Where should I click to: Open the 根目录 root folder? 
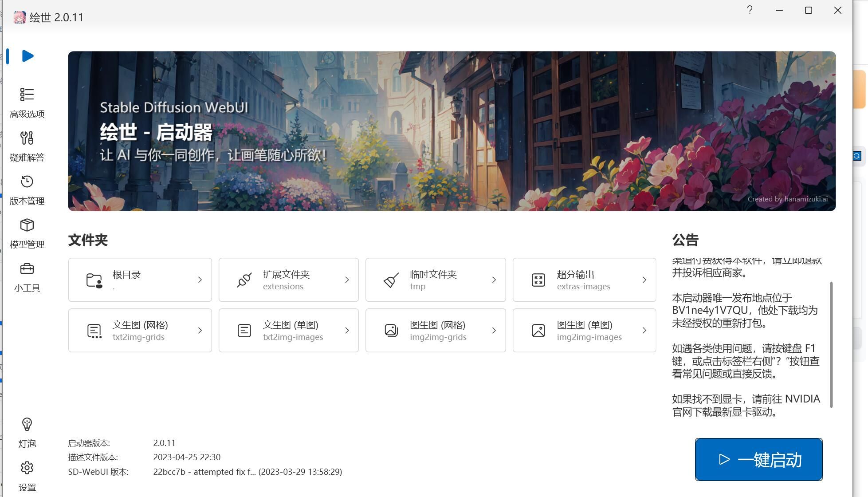[x=140, y=280]
